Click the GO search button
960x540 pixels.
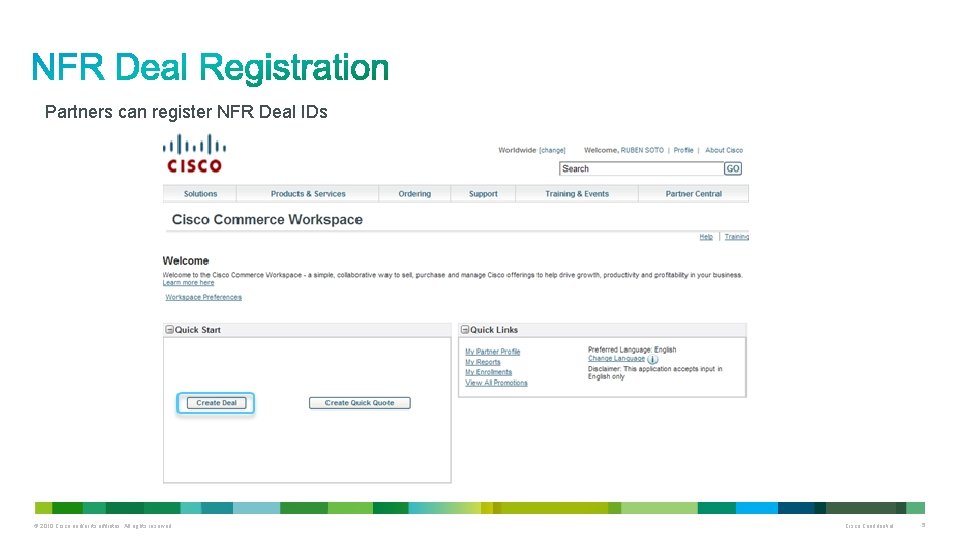(x=733, y=168)
